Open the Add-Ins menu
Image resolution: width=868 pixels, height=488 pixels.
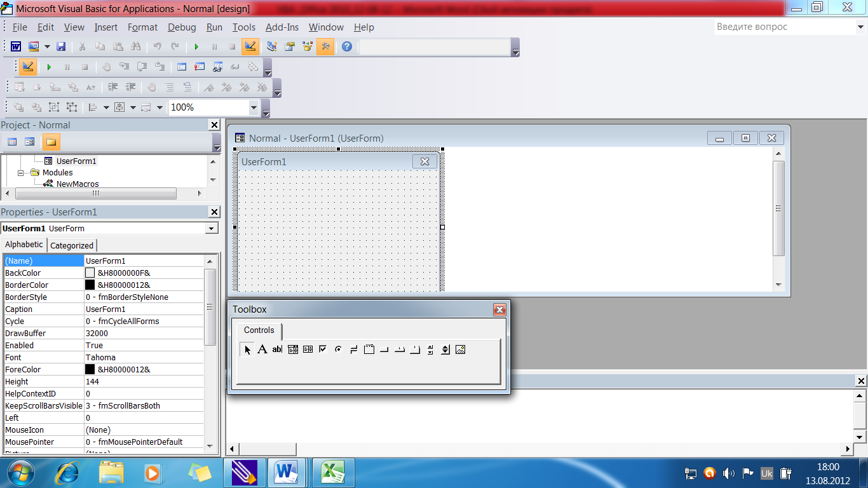[x=282, y=27]
